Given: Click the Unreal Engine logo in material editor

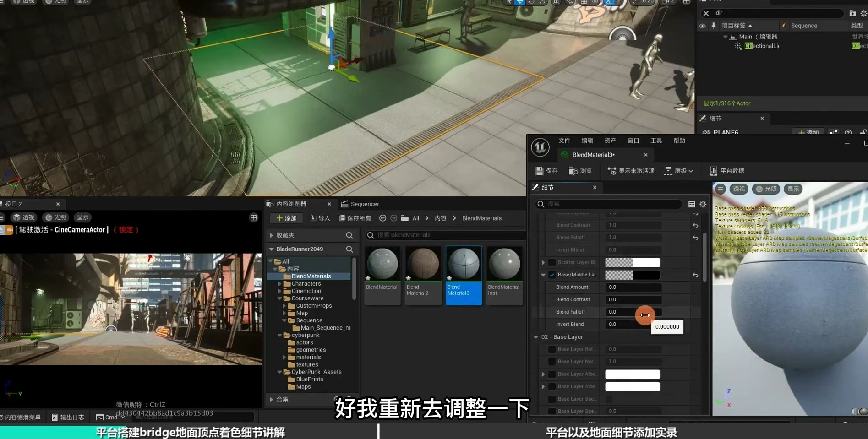Looking at the screenshot, I should pyautogui.click(x=540, y=147).
